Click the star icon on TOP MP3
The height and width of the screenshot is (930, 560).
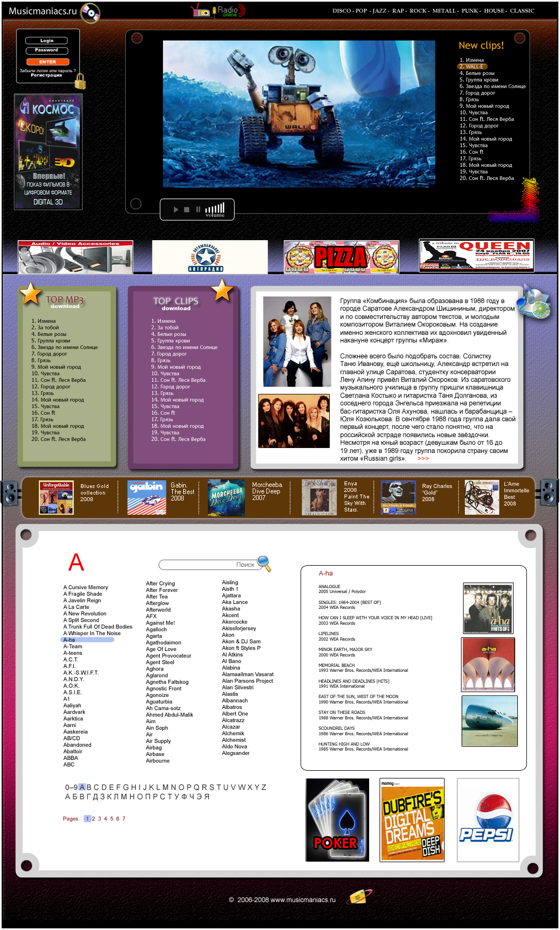pos(31,293)
